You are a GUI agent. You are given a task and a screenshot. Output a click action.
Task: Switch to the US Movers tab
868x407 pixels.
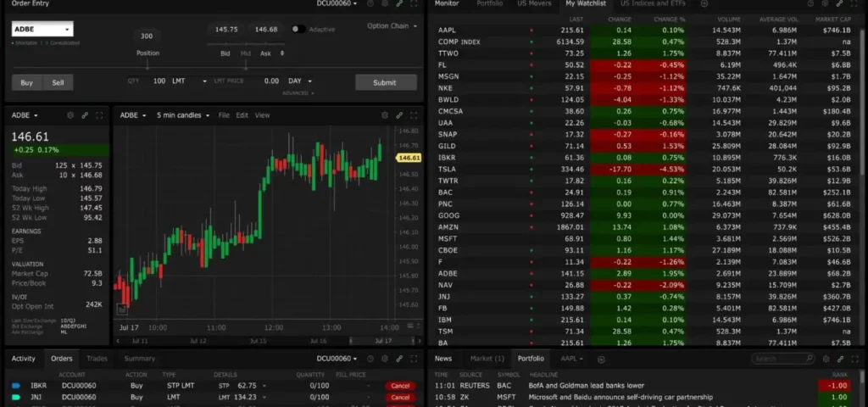click(x=533, y=3)
